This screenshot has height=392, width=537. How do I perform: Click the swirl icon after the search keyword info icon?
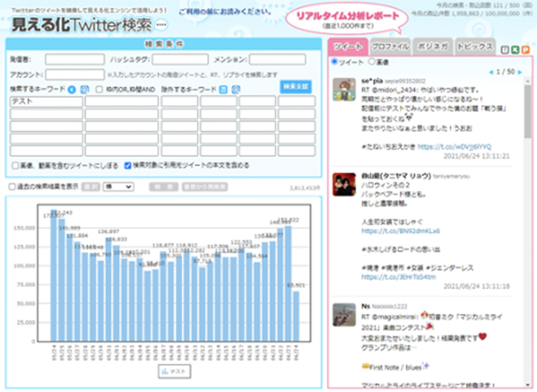click(84, 90)
